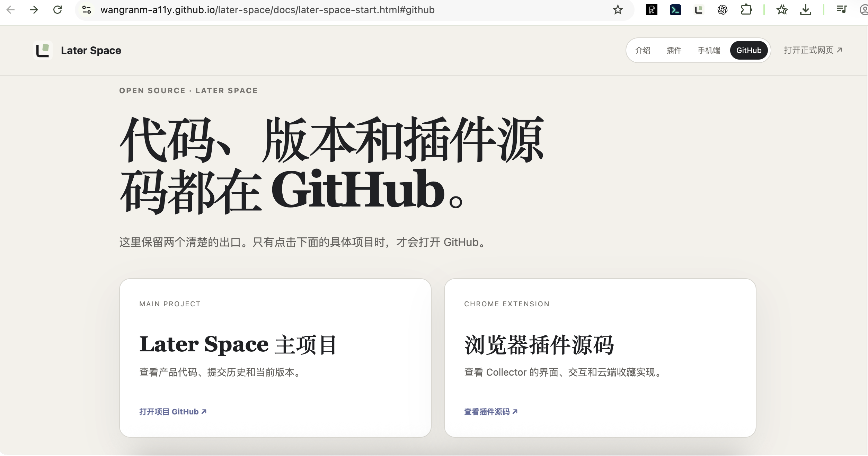Open the R extension icon in toolbar

[652, 10]
